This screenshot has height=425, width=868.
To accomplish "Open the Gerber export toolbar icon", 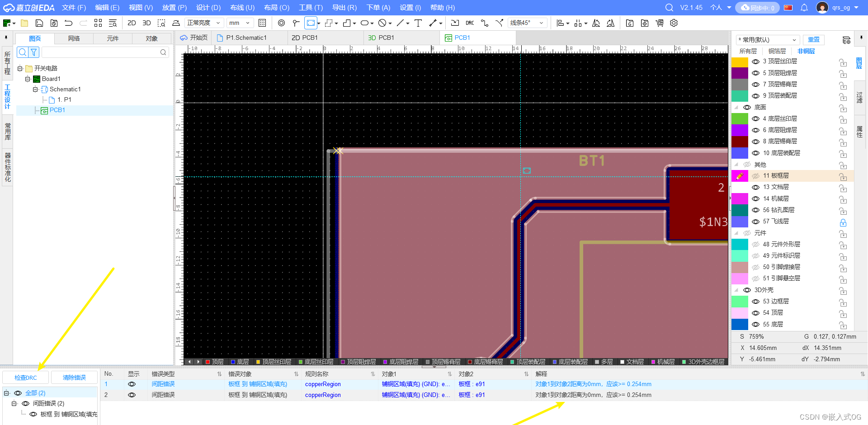I will pyautogui.click(x=630, y=23).
